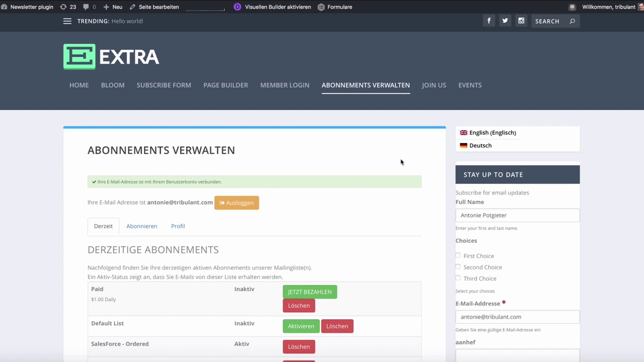Focus the E-Mail-Addresse input field
The width and height of the screenshot is (644, 362).
click(x=518, y=317)
